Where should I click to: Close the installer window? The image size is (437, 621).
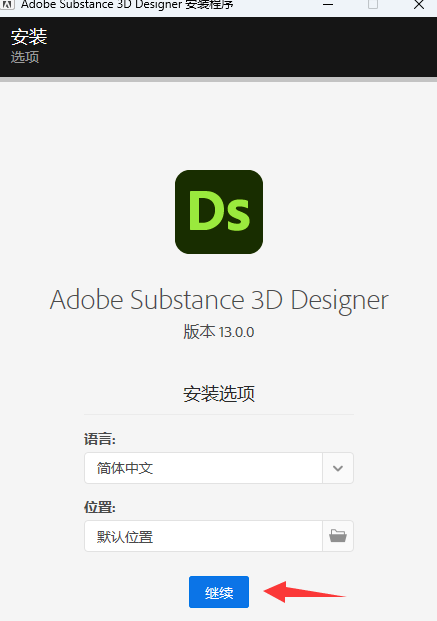coord(419,5)
